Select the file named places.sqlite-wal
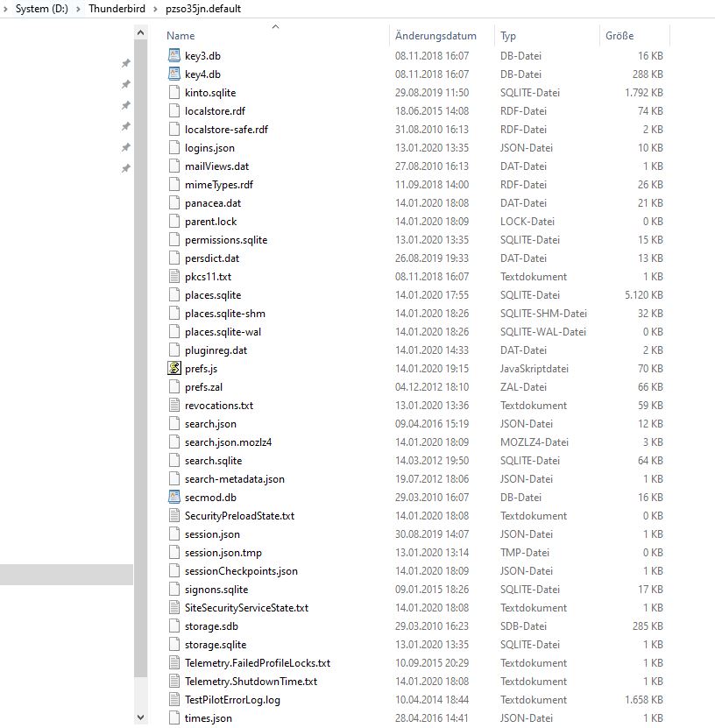The height and width of the screenshot is (728, 715). point(223,332)
